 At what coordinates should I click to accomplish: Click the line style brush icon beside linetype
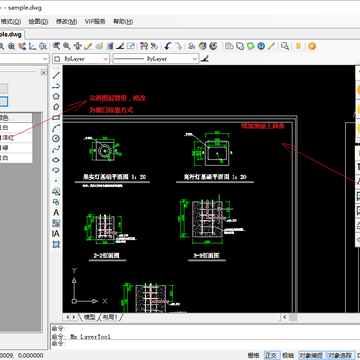point(205,59)
